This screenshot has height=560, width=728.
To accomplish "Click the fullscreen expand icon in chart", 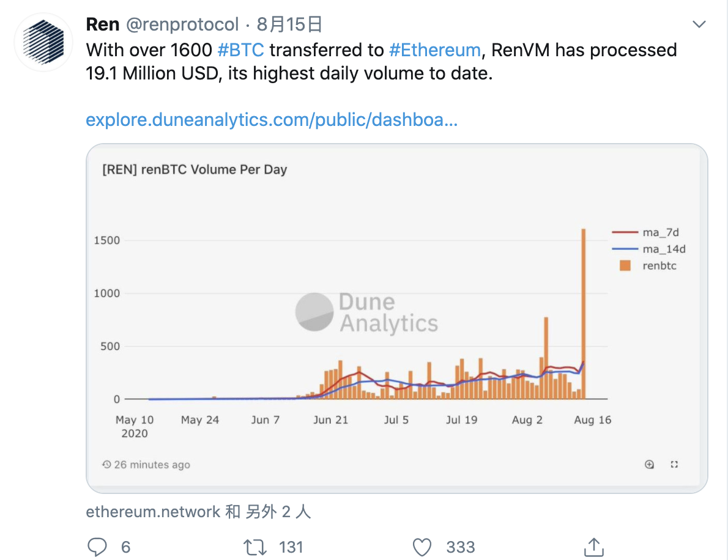I will 674,465.
